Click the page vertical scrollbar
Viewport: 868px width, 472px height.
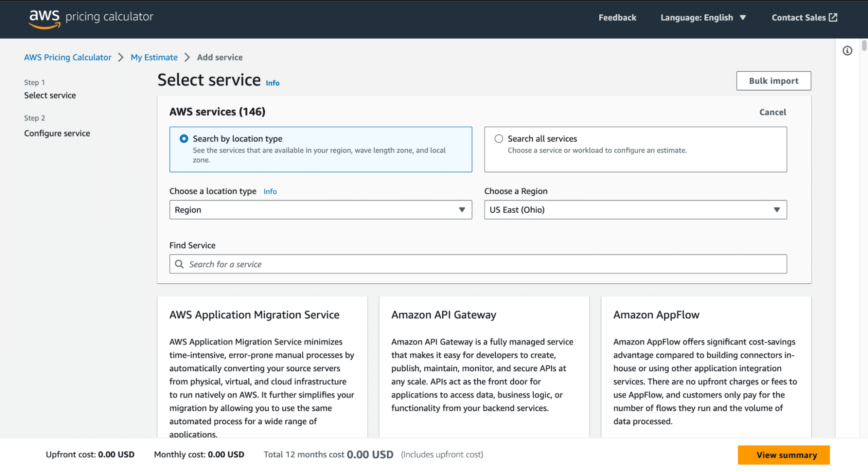864,45
